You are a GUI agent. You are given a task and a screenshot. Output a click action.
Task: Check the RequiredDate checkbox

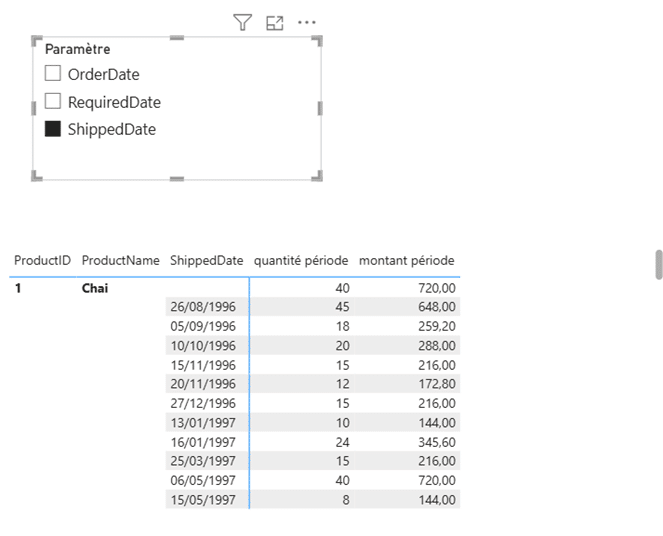click(x=53, y=102)
